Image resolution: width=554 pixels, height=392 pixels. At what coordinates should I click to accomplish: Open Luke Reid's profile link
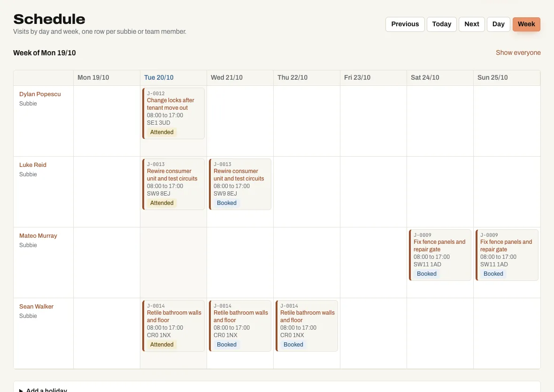[x=33, y=165]
